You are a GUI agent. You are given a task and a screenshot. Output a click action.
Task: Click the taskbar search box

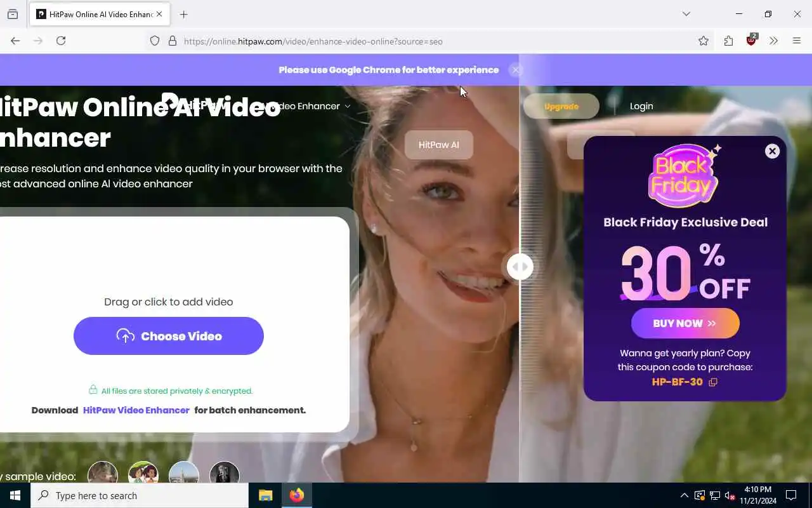point(140,495)
